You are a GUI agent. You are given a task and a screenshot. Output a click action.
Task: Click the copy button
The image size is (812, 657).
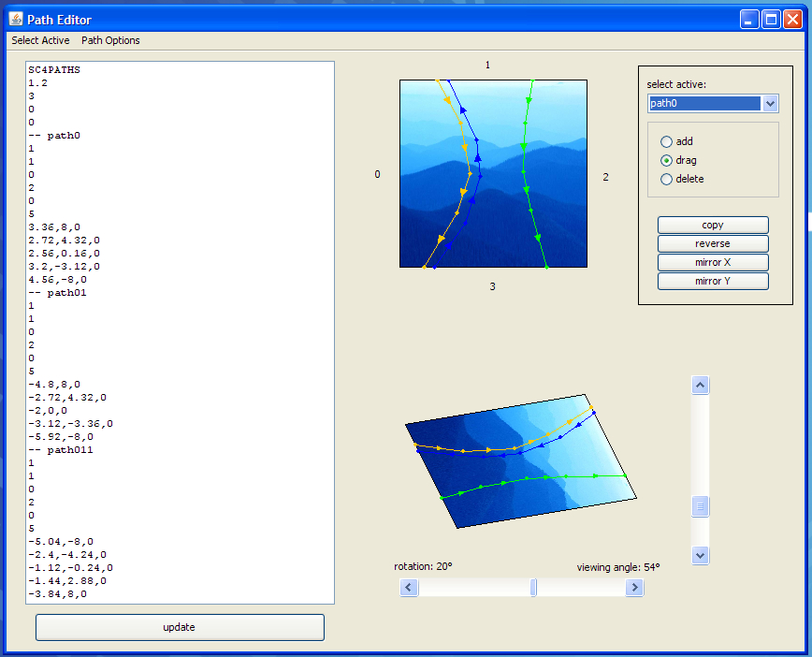tap(713, 226)
